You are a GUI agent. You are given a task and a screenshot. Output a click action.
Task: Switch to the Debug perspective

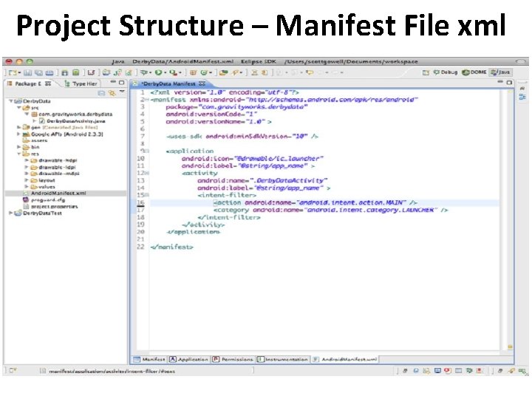point(446,72)
